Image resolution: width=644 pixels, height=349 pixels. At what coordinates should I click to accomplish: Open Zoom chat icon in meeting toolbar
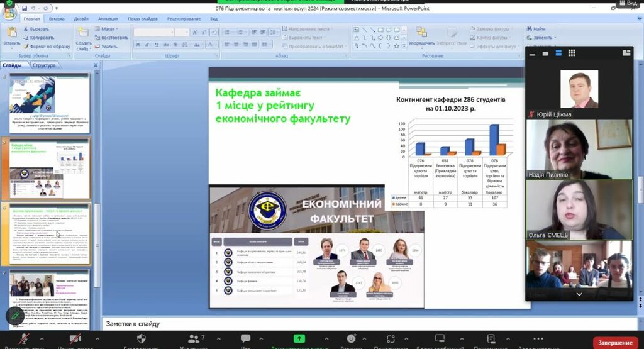click(x=245, y=339)
